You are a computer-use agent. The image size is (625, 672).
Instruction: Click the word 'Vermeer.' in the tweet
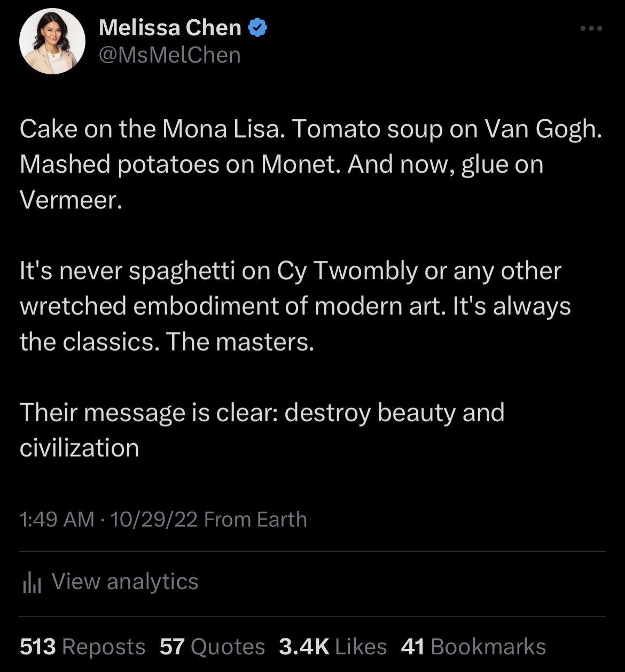(68, 199)
